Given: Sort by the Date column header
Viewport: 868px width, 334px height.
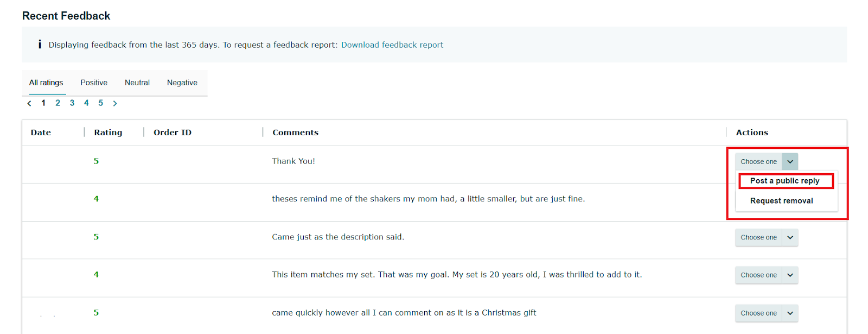Looking at the screenshot, I should point(40,132).
